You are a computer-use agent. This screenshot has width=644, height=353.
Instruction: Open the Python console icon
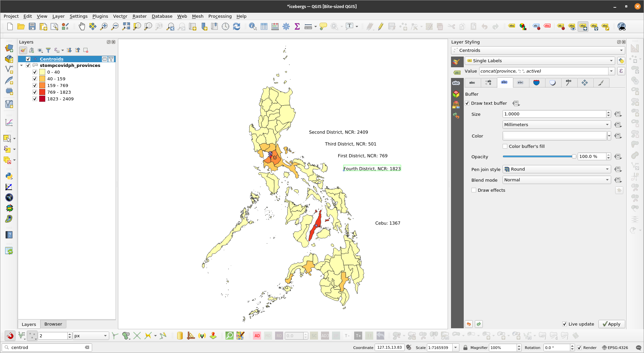(9, 176)
